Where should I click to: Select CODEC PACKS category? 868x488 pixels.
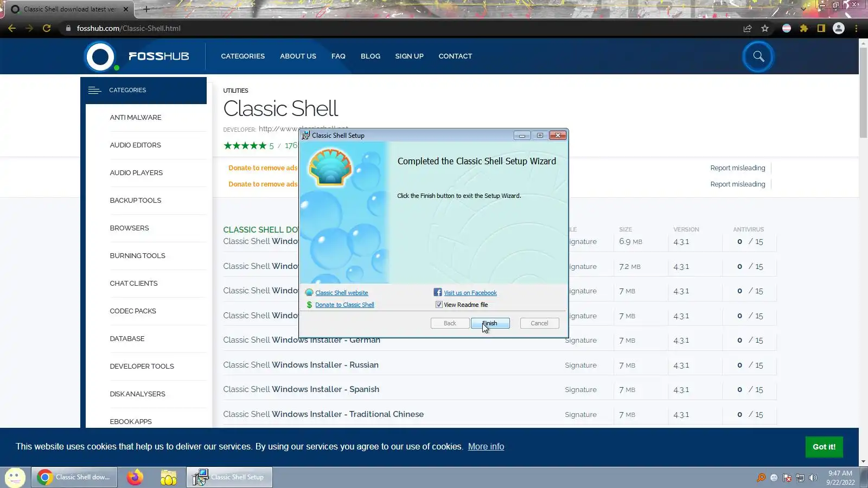point(133,311)
